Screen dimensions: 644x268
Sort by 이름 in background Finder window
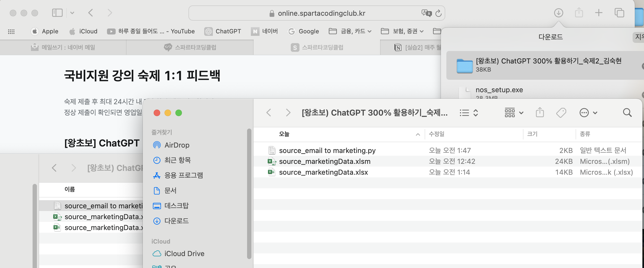[x=70, y=189]
